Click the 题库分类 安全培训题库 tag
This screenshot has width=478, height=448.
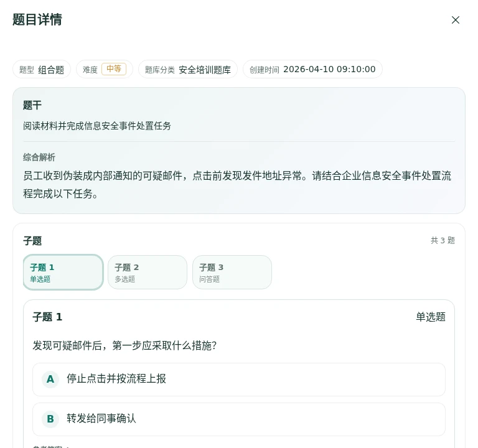pyautogui.click(x=188, y=70)
